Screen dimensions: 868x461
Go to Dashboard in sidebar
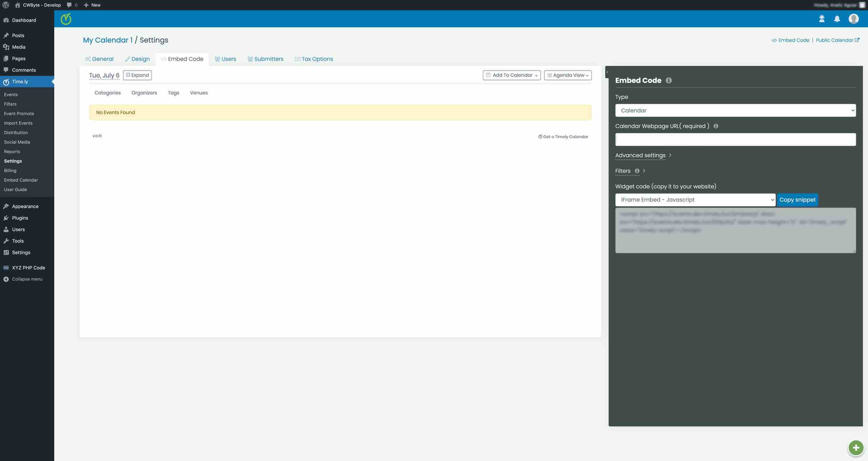(x=27, y=20)
